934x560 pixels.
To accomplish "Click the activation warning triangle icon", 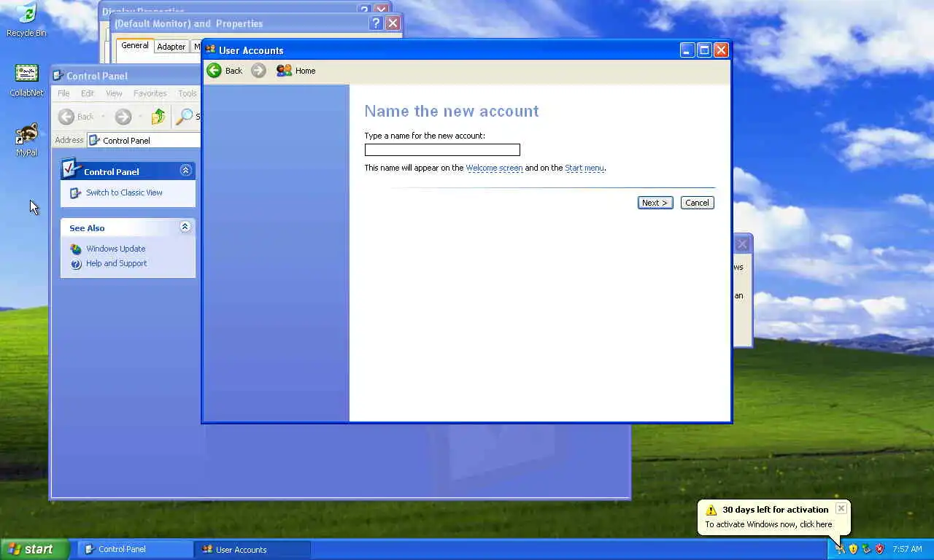I will click(x=711, y=510).
